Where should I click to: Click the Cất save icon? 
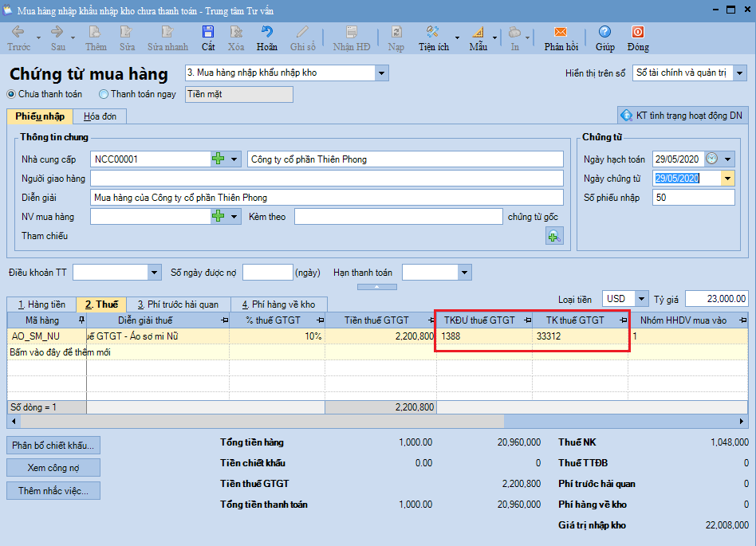pos(208,33)
